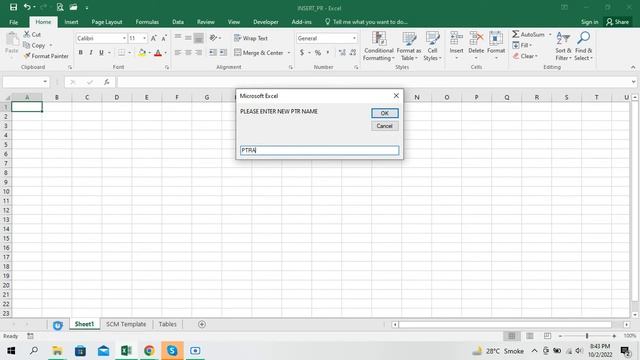The image size is (640, 360).
Task: Click the PTR name input field
Action: click(x=320, y=150)
